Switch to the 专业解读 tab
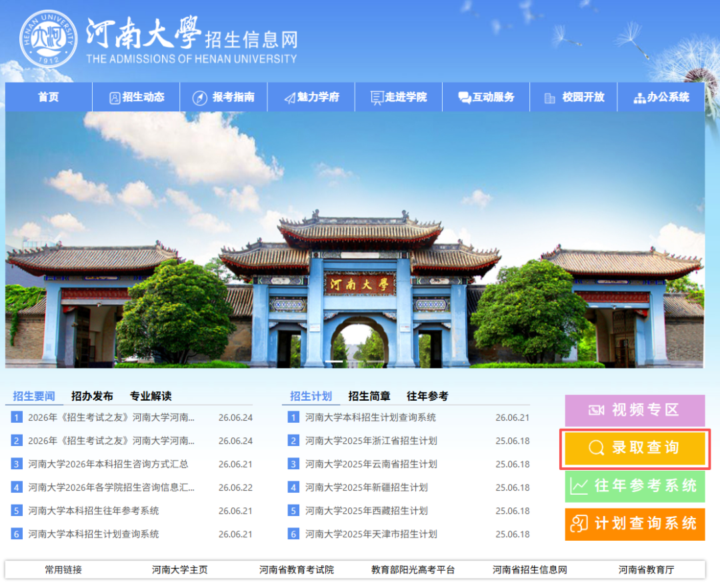 (x=151, y=396)
